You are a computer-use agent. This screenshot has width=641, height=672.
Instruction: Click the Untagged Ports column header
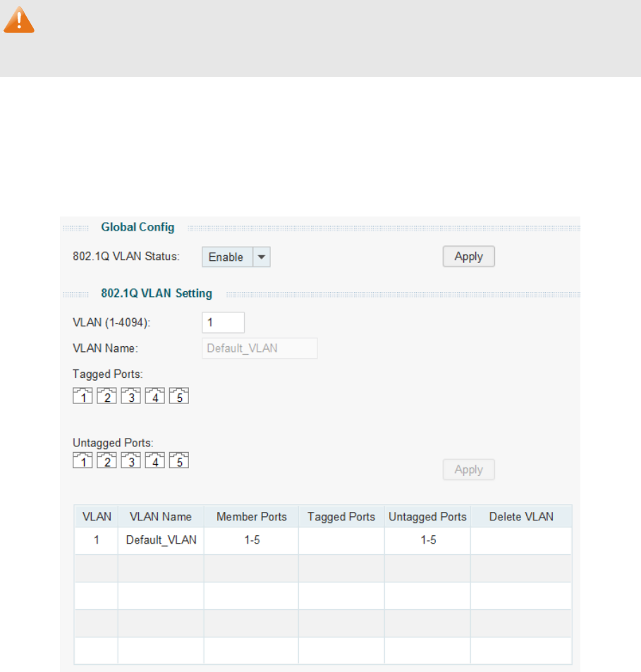(427, 516)
